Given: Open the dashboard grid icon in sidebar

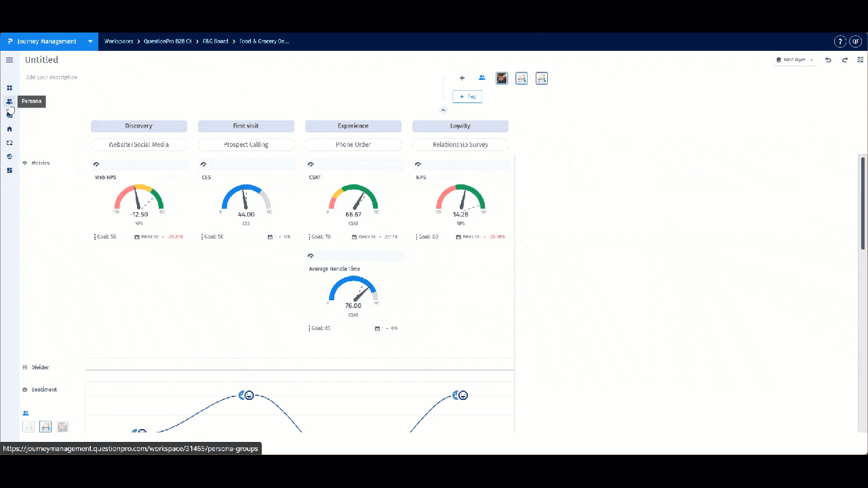Looking at the screenshot, I should click(x=9, y=88).
